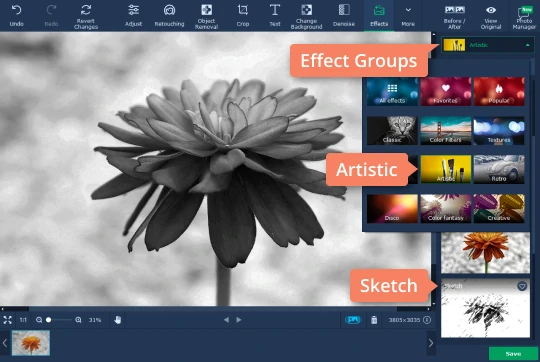Viewport: 540px width, 362px height.
Task: Click the Undo icon
Action: point(16,10)
